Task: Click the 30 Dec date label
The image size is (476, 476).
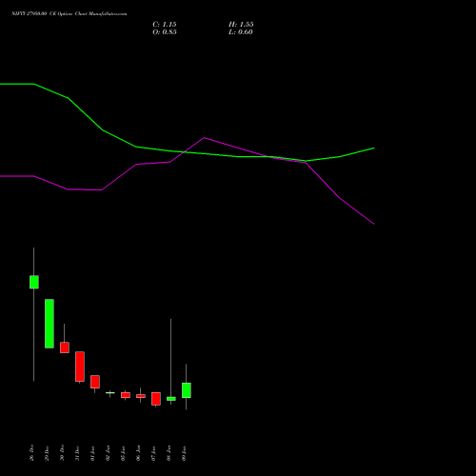Action: [62, 453]
